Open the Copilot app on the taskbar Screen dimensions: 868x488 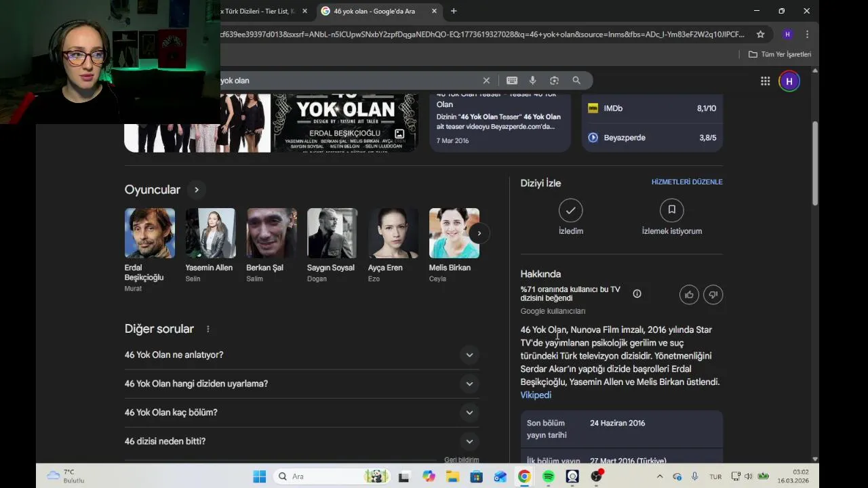(429, 476)
